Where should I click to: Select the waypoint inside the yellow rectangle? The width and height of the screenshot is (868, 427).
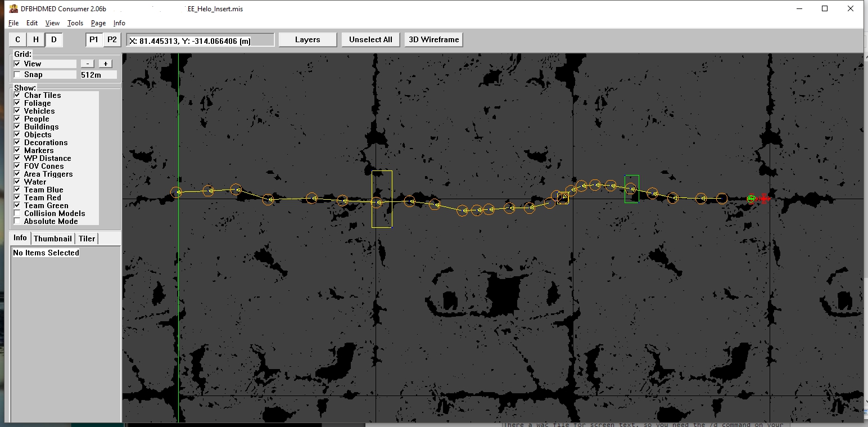pyautogui.click(x=377, y=202)
